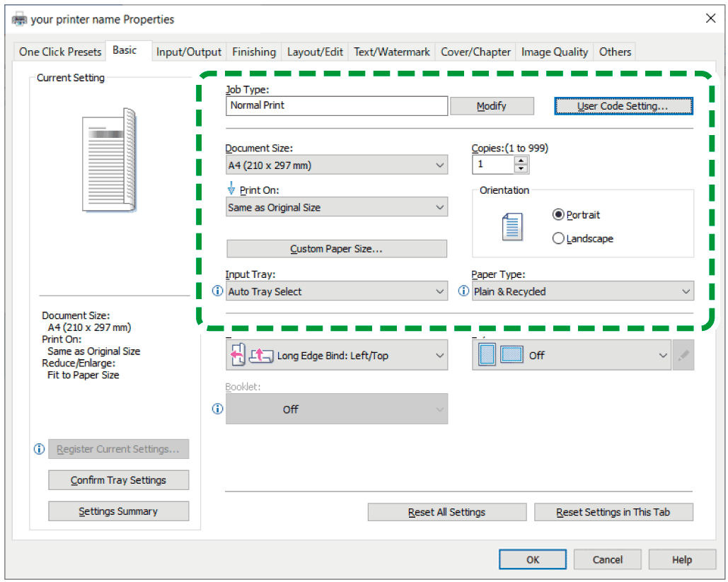Open the Image Quality tab
Screen dimensions: 728x582
pyautogui.click(x=555, y=52)
